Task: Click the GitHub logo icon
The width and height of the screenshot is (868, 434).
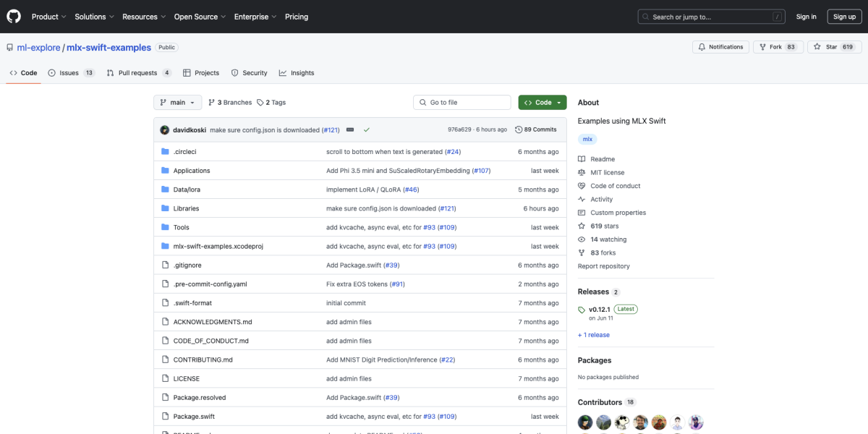Action: tap(14, 17)
